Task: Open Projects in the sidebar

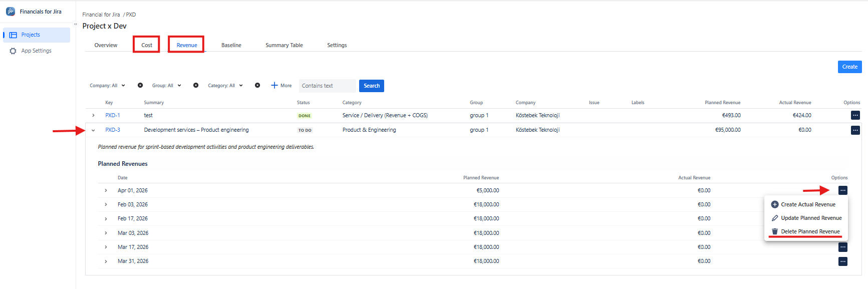Action: [37, 35]
